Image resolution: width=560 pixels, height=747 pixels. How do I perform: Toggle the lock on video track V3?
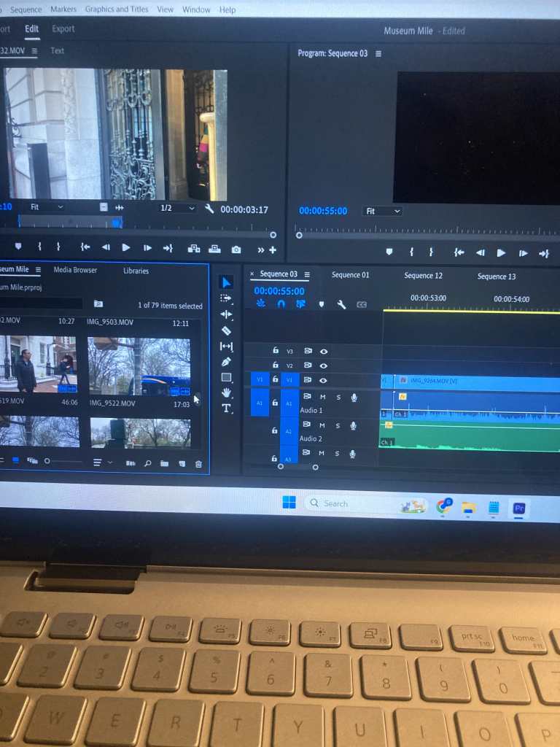pyautogui.click(x=275, y=351)
